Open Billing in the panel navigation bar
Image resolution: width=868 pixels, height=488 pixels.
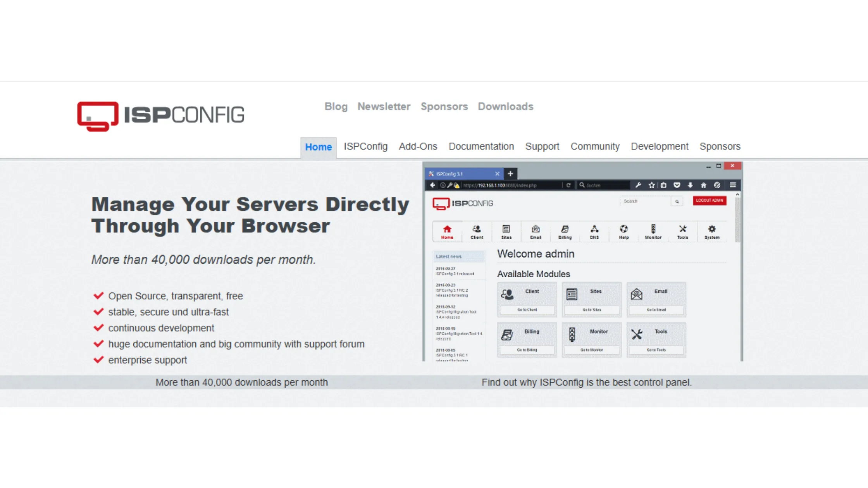click(x=565, y=232)
